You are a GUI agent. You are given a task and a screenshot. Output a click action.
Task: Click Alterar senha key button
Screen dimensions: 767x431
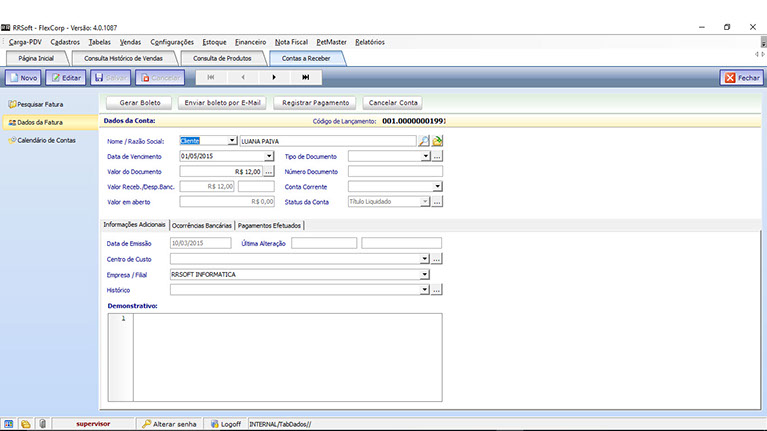[170, 423]
